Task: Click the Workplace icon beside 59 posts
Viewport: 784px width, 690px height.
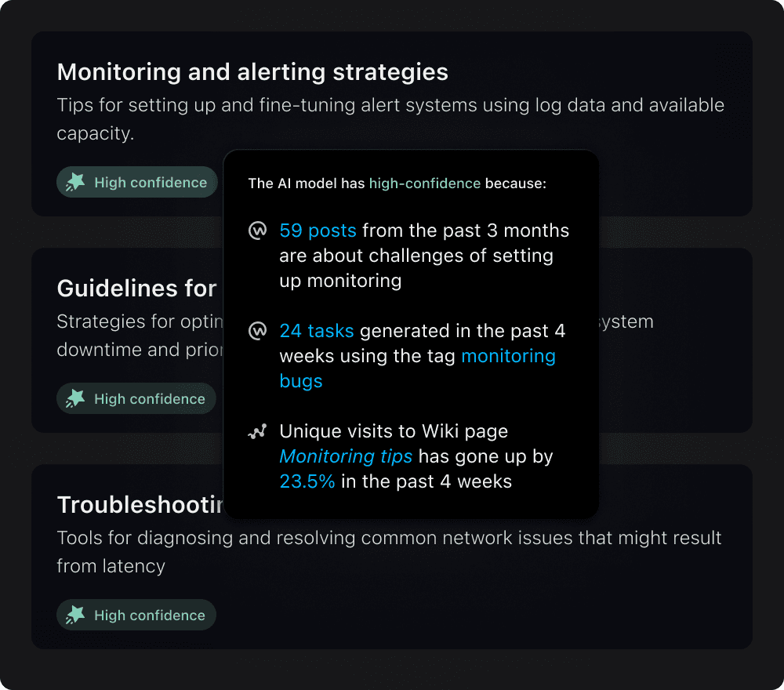Action: pos(257,231)
